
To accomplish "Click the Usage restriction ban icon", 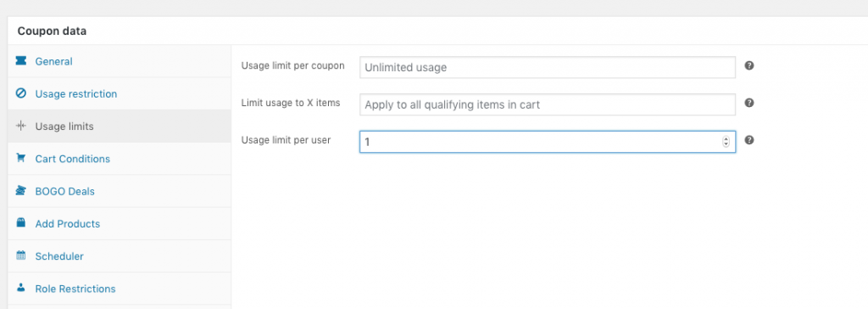I will pyautogui.click(x=21, y=93).
